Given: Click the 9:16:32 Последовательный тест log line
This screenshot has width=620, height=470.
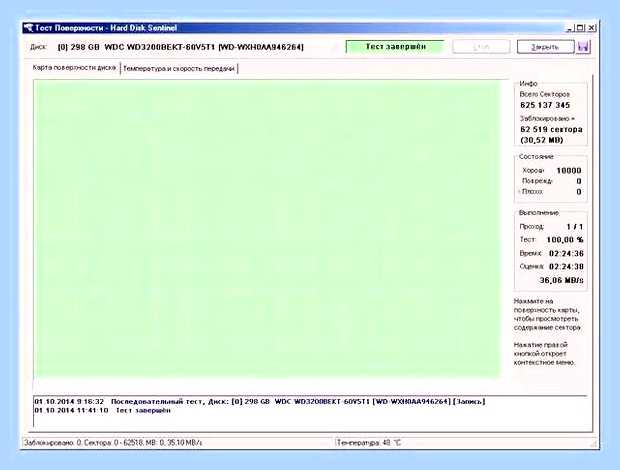Looking at the screenshot, I should coord(259,402).
